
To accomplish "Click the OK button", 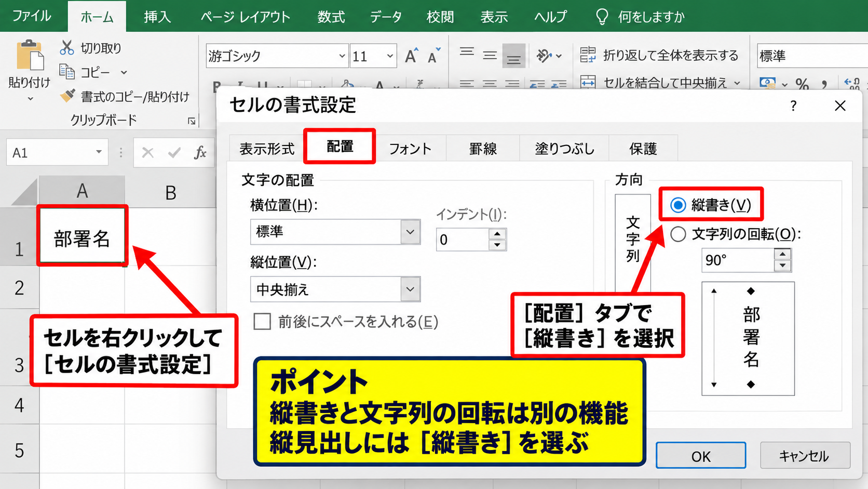I will (x=701, y=456).
